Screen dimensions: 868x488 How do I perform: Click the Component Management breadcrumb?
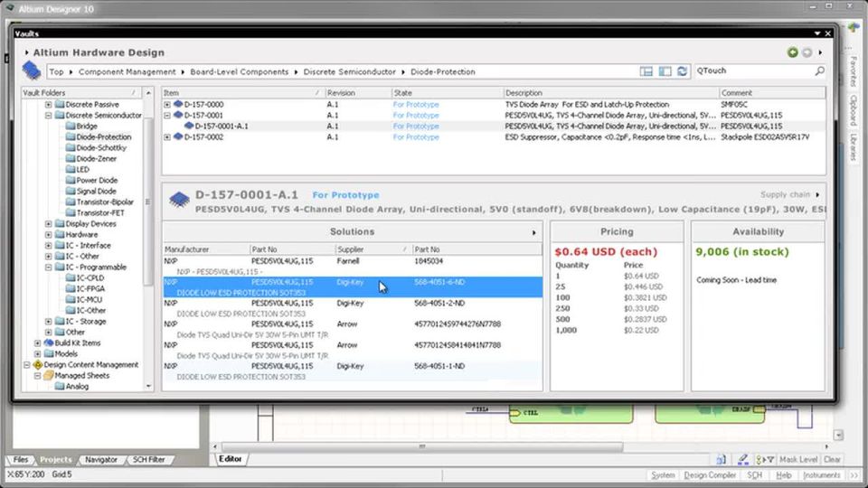tap(127, 71)
